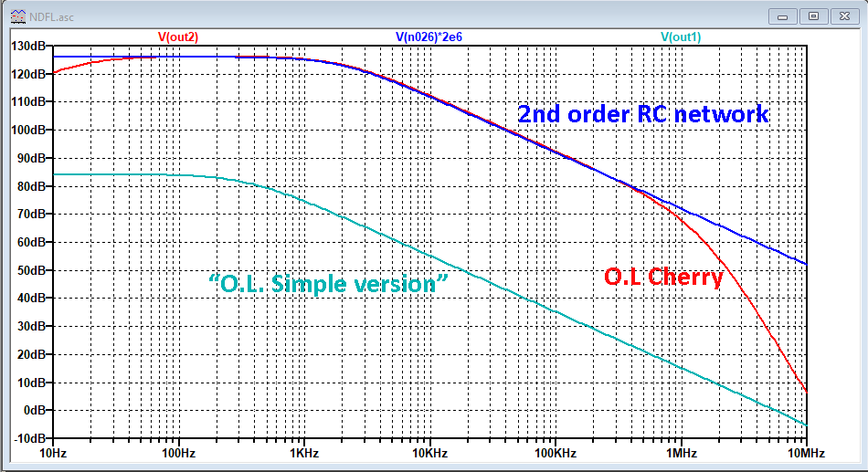Click the 100dB vertical axis label

pyautogui.click(x=28, y=131)
